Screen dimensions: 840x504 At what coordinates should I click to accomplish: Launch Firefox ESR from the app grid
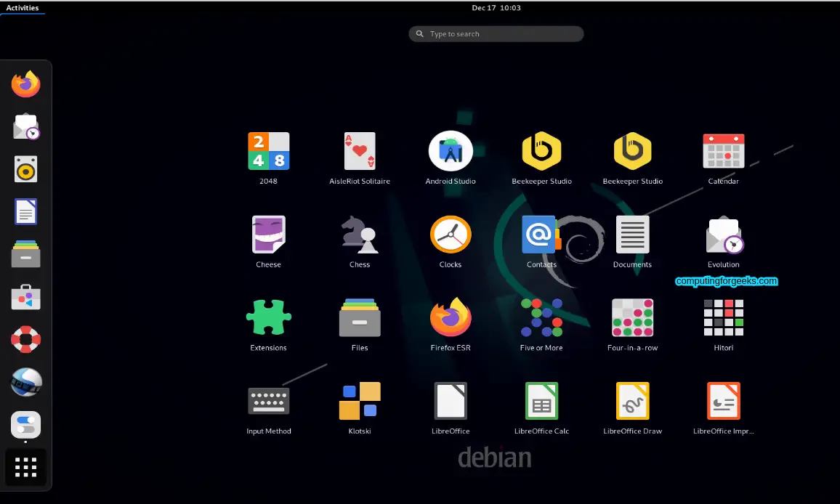tap(451, 318)
